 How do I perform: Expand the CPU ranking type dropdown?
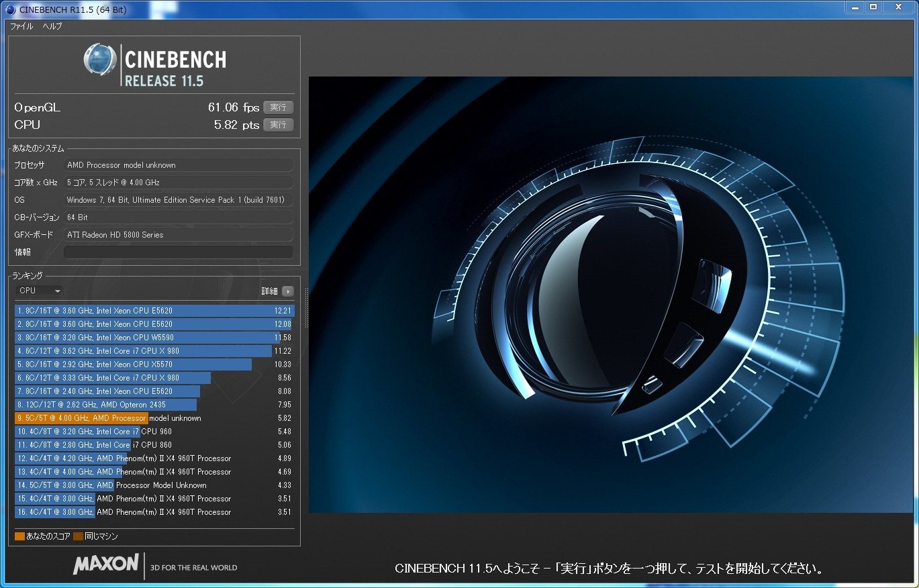tap(40, 291)
